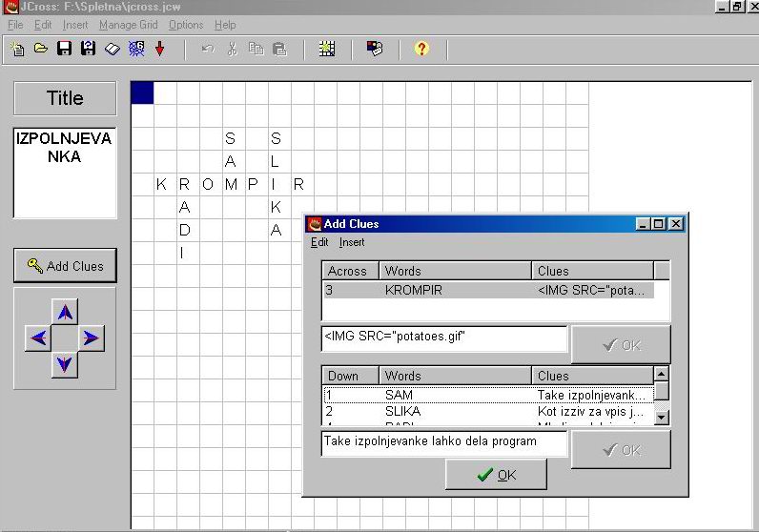This screenshot has height=532, width=759.
Task: Shift grid up with the up arrow
Action: point(65,313)
